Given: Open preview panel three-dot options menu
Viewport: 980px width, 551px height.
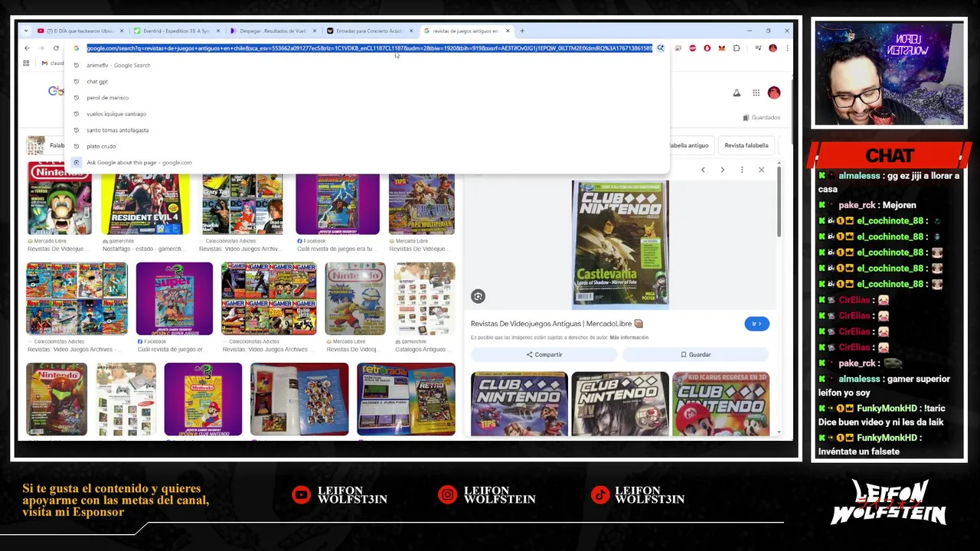Looking at the screenshot, I should click(742, 170).
